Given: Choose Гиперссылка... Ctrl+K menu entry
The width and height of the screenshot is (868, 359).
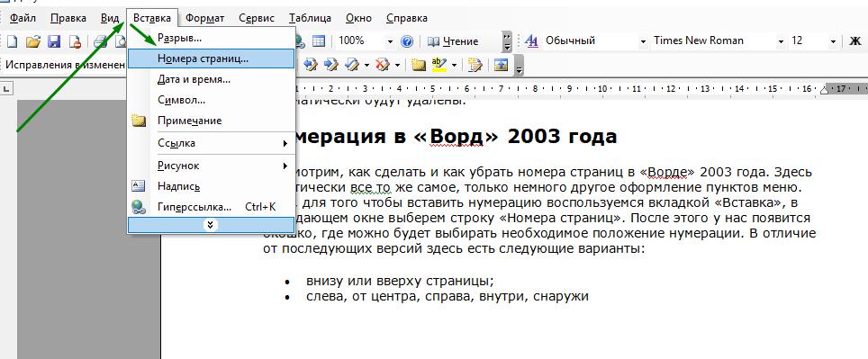Looking at the screenshot, I should tap(211, 207).
